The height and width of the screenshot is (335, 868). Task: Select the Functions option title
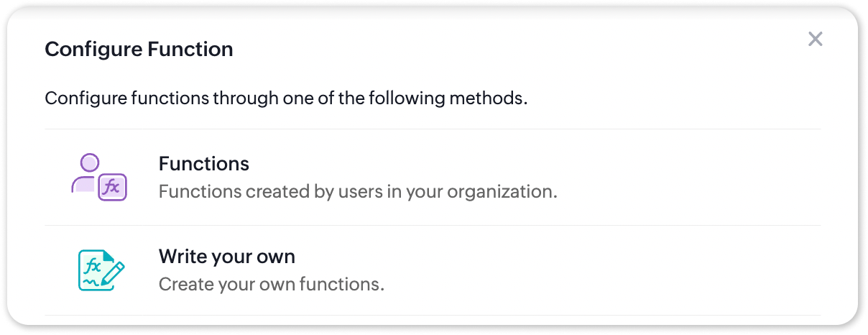[203, 164]
